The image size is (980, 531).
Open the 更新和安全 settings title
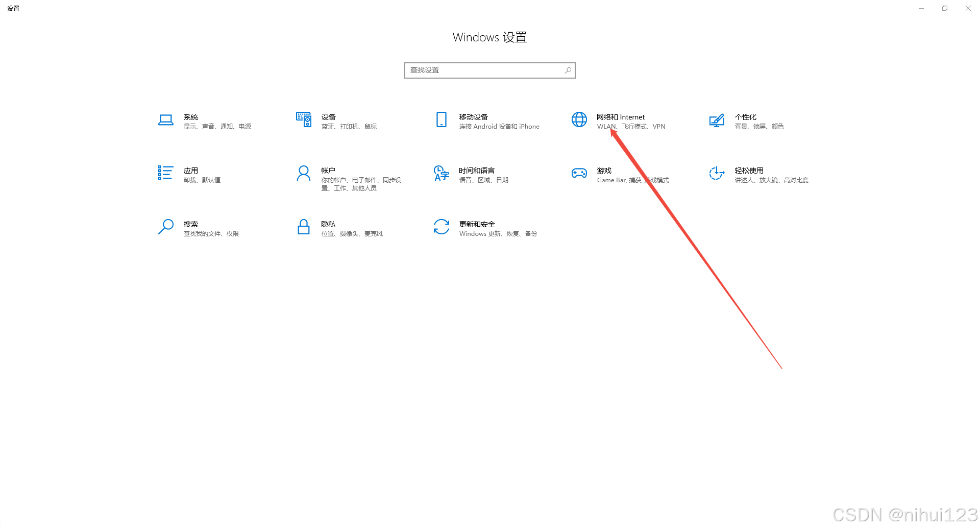(x=477, y=224)
